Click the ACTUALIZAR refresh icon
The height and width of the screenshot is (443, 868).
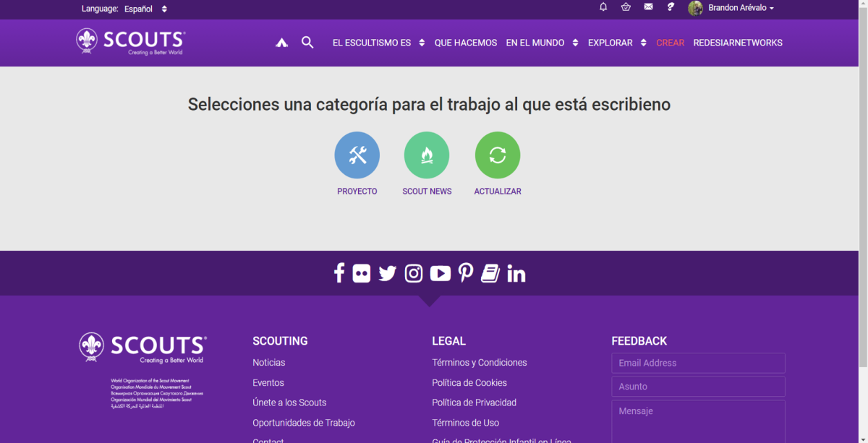click(x=498, y=154)
